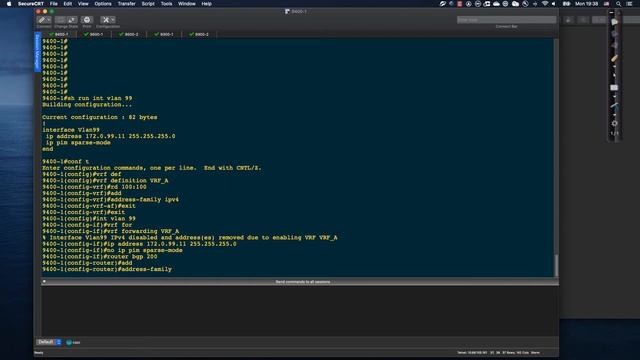Click the cloud icon in menu bar
Screen dimensions: 640x360
(x=496, y=4)
